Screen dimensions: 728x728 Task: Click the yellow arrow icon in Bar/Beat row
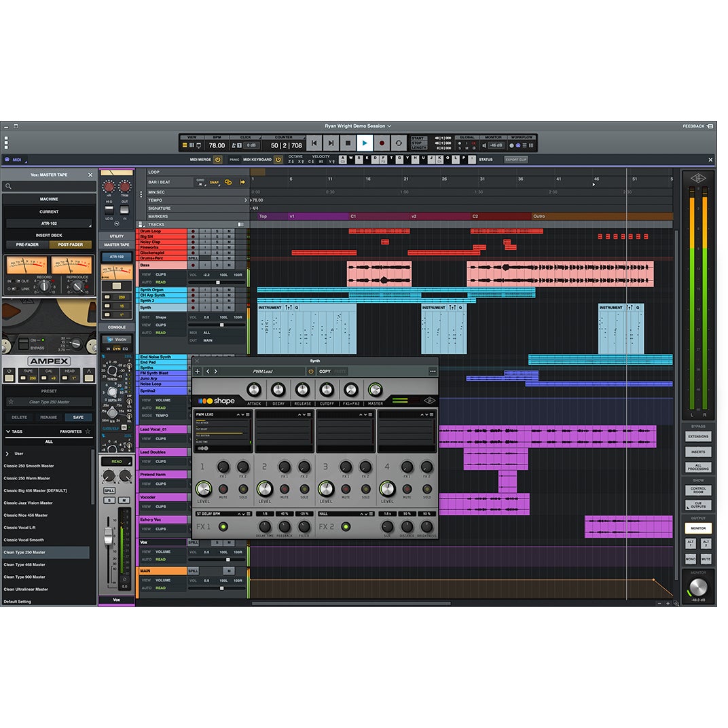[x=242, y=183]
